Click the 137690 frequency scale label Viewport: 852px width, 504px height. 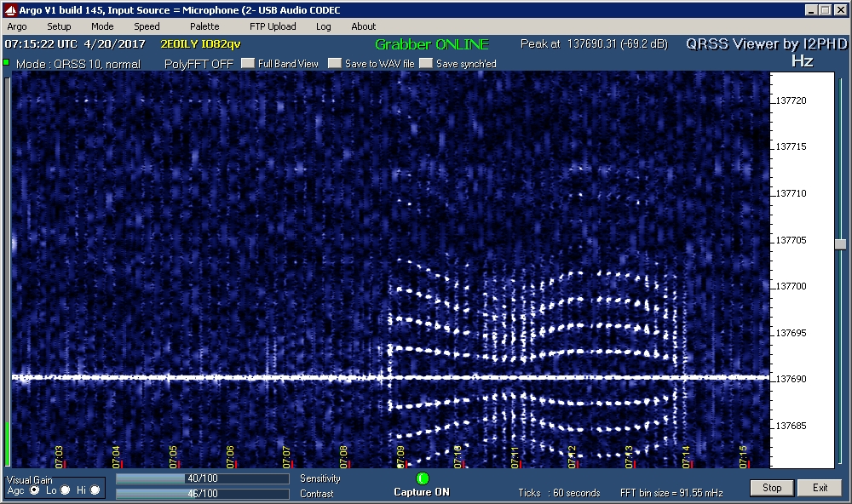pos(792,379)
